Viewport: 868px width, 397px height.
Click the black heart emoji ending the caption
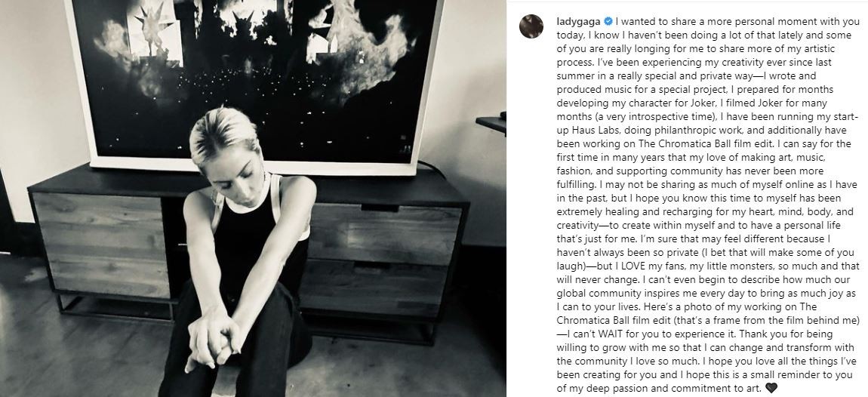coord(771,388)
